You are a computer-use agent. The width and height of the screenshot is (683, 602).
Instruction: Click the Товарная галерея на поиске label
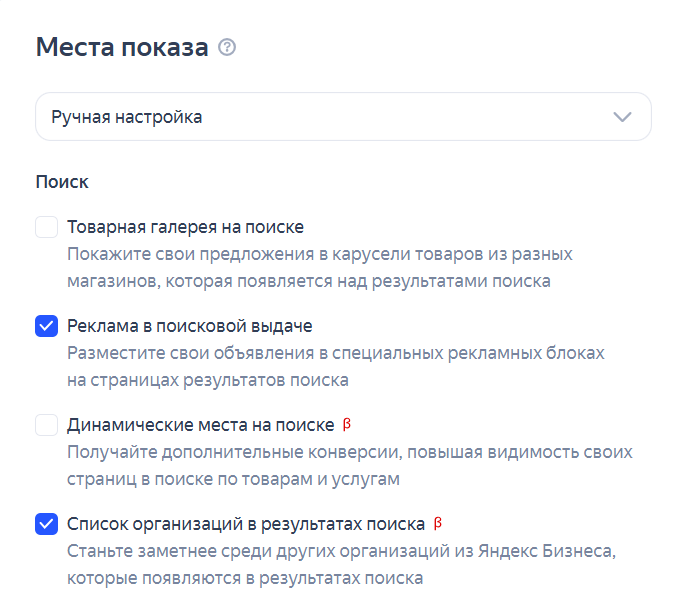pyautogui.click(x=185, y=227)
